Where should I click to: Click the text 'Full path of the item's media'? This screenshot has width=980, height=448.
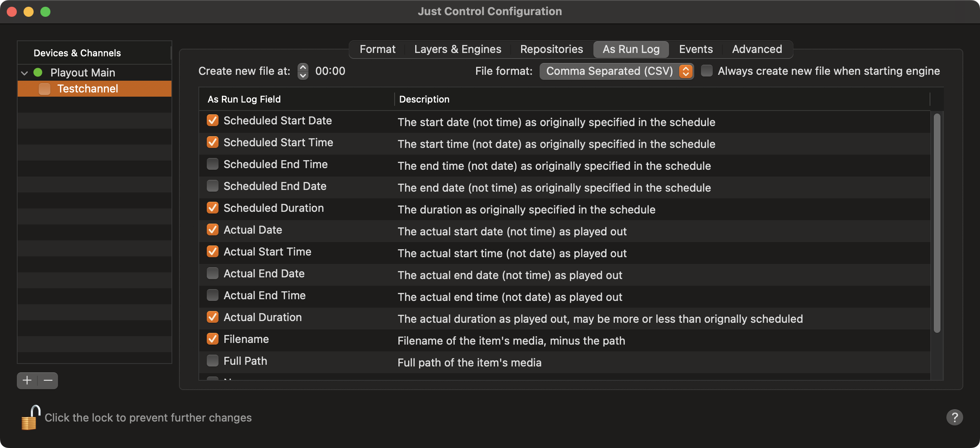469,363
